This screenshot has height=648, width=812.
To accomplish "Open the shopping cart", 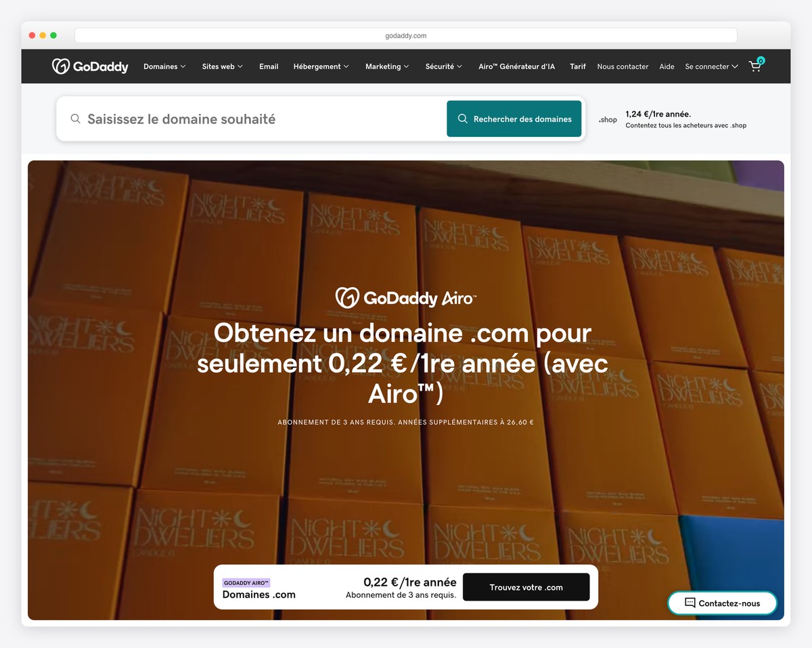I will [754, 66].
